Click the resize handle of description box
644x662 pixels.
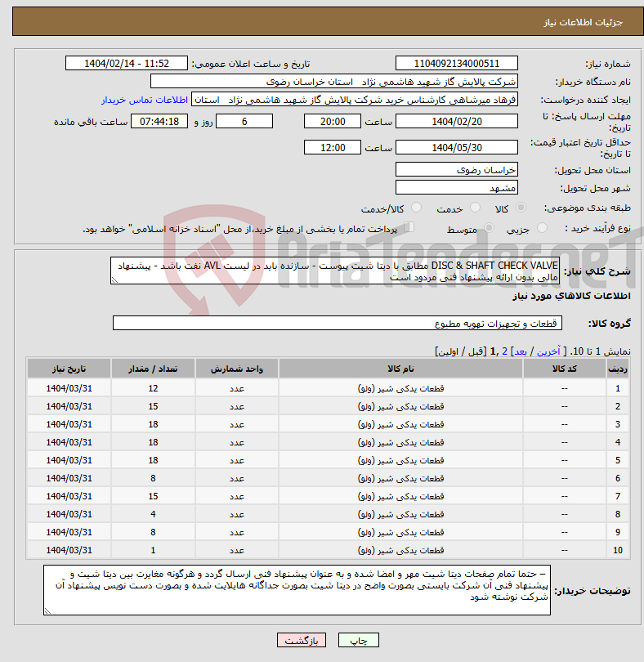(114, 280)
